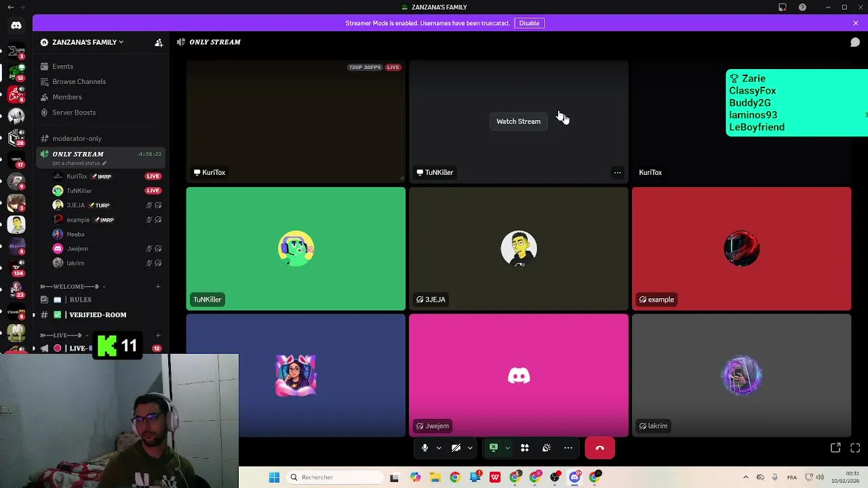This screenshot has width=868, height=488.
Task: Open more call options ellipsis
Action: (568, 448)
